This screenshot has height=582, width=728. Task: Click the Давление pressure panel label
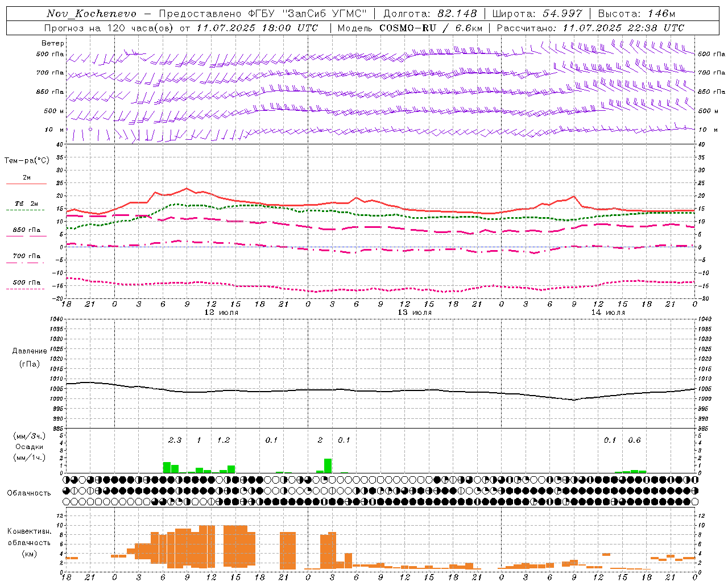pos(30,351)
